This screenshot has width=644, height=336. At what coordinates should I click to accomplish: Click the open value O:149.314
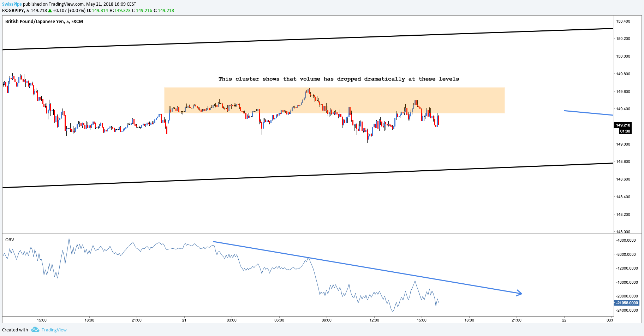(98, 11)
